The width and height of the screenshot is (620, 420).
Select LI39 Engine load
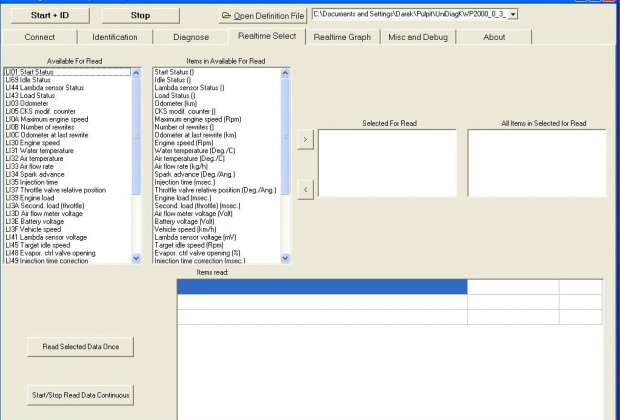pyautogui.click(x=67, y=198)
